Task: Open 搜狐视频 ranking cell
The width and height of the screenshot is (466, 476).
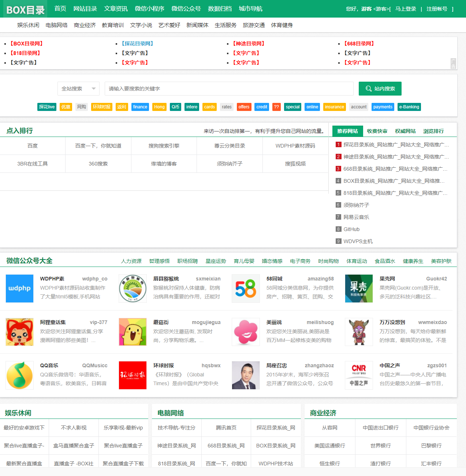Action: click(295, 164)
